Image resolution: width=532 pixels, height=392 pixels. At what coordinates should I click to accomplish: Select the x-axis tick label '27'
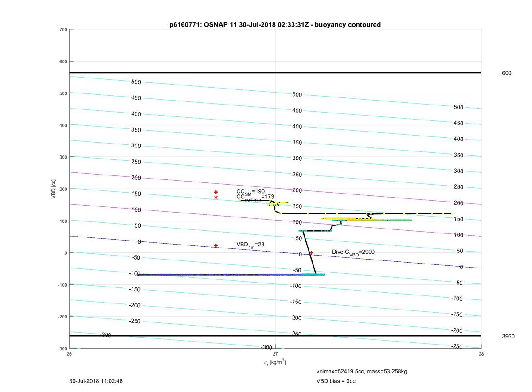pyautogui.click(x=275, y=354)
